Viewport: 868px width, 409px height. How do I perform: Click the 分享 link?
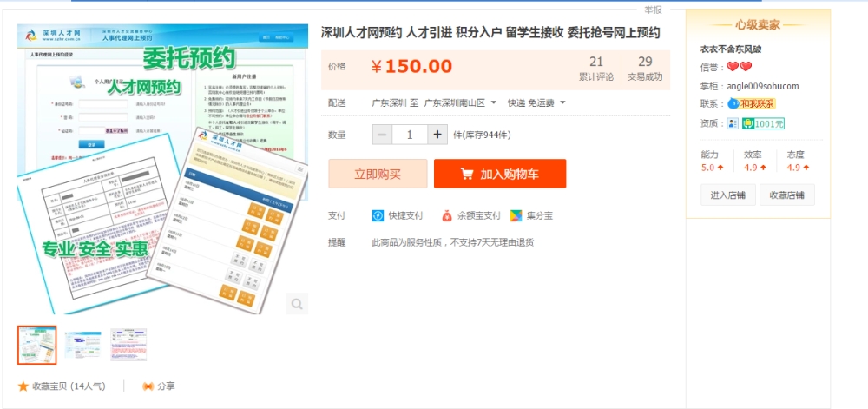[166, 386]
